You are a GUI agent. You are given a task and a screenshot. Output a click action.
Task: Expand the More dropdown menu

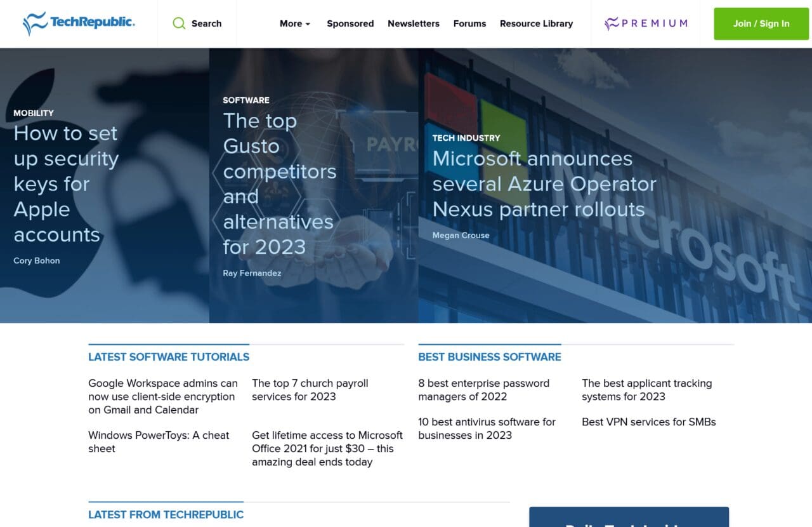coord(295,23)
